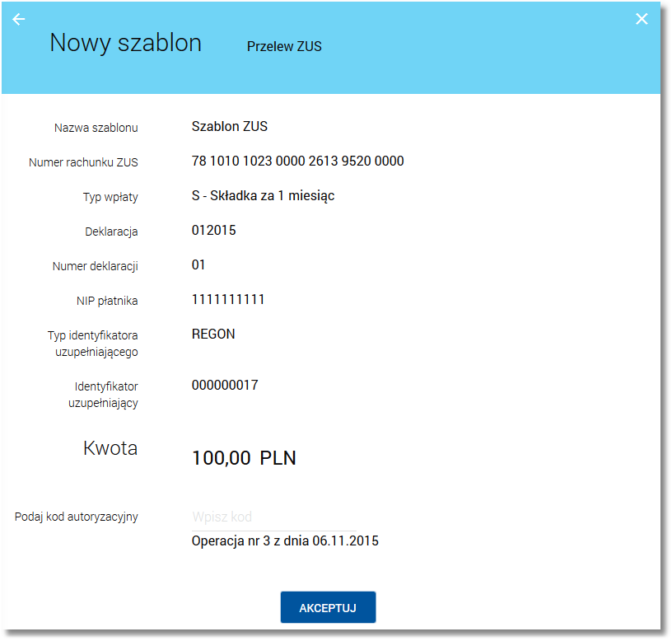Click the Deklaracja value 012015
Screen dimensions: 672x641
coord(213,230)
